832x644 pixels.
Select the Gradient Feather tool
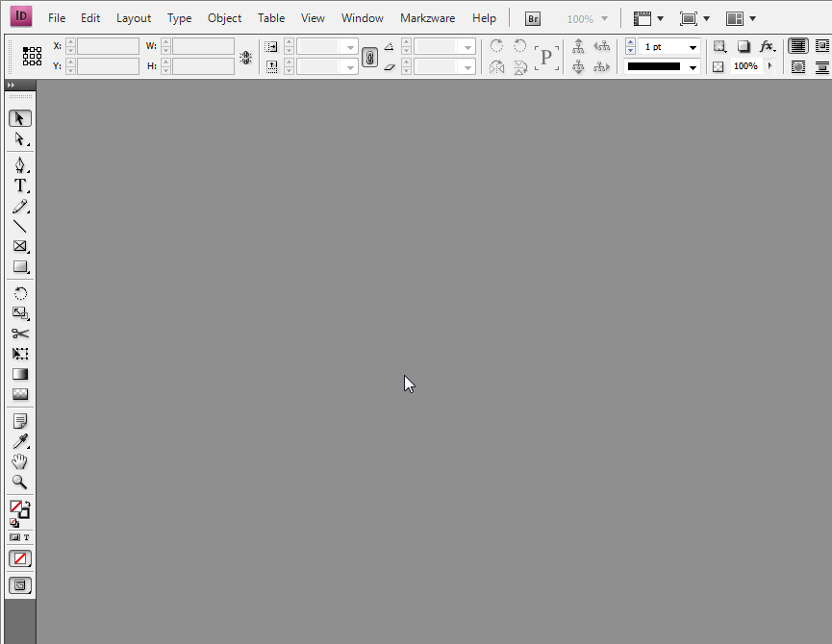pos(20,394)
